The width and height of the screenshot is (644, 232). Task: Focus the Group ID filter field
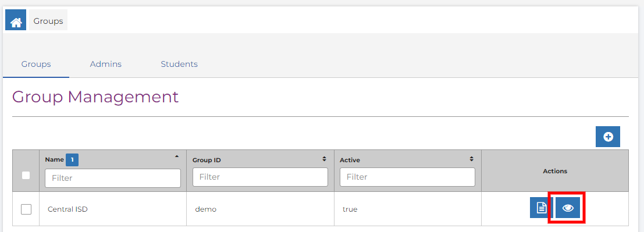point(260,177)
